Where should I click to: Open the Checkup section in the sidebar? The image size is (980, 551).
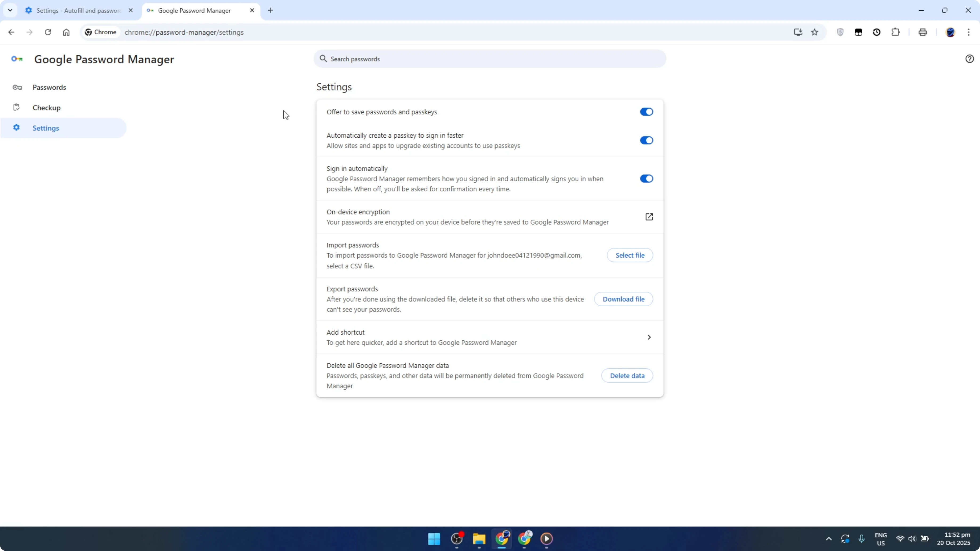tap(46, 108)
